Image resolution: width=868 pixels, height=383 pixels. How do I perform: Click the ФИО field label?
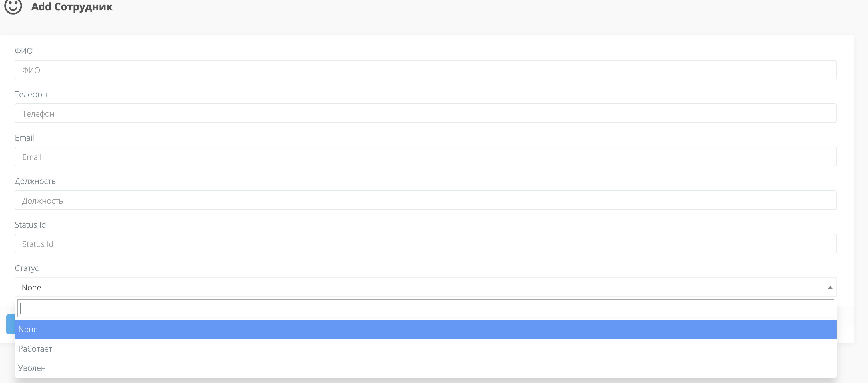(x=23, y=51)
